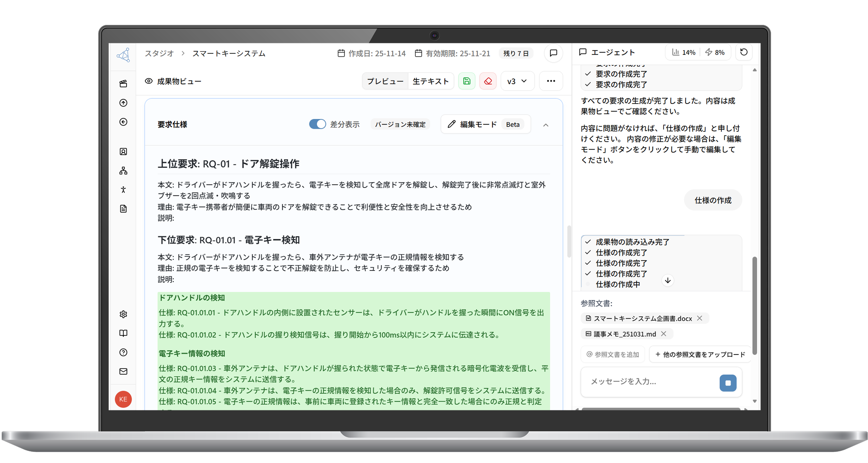Image resolution: width=868 pixels, height=463 pixels.
Task: Open the mail icon in sidebar
Action: 123,371
